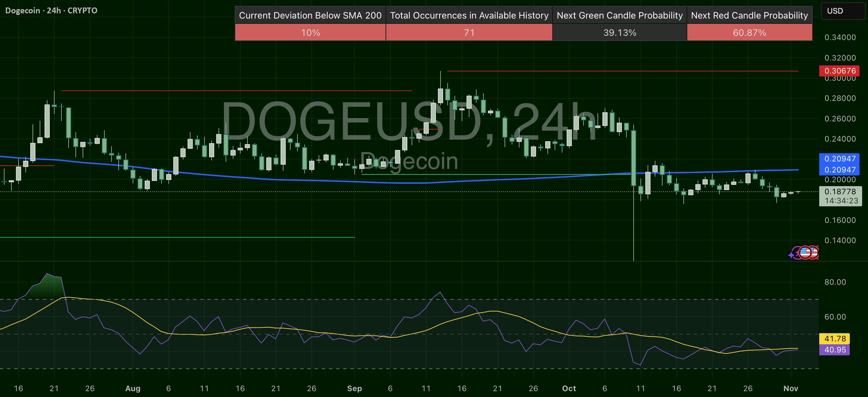Image resolution: width=868 pixels, height=397 pixels.
Task: Click the Next Red Candle Probability header
Action: pos(749,16)
